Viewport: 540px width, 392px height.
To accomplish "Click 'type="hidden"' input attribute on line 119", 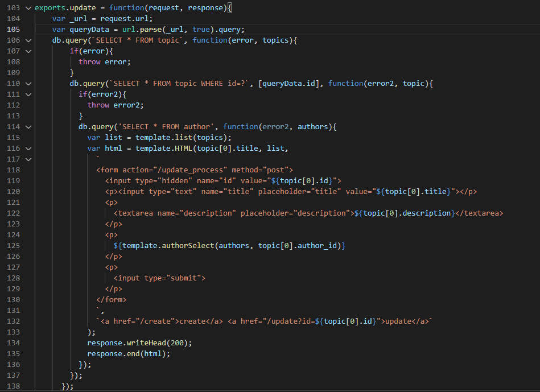I will [x=164, y=181].
